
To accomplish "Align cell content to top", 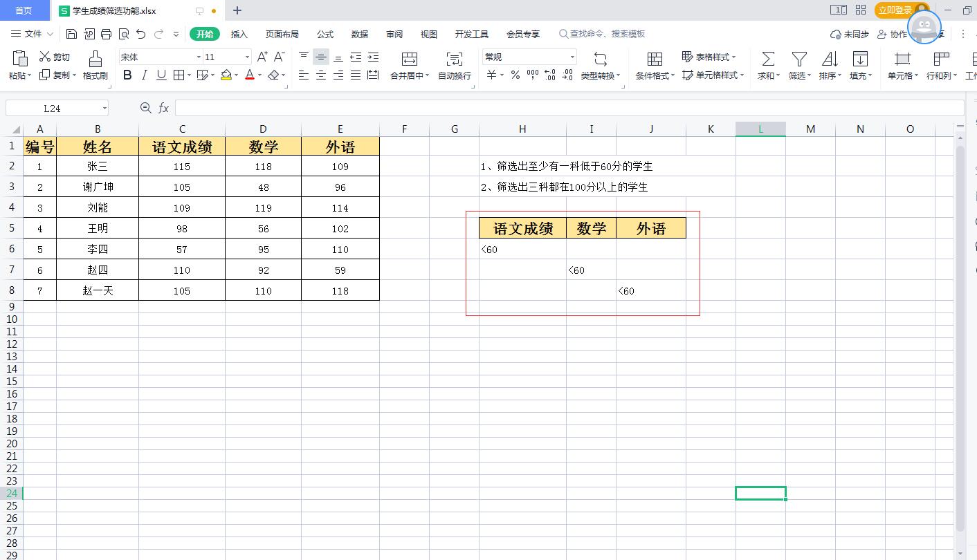I will (x=304, y=57).
